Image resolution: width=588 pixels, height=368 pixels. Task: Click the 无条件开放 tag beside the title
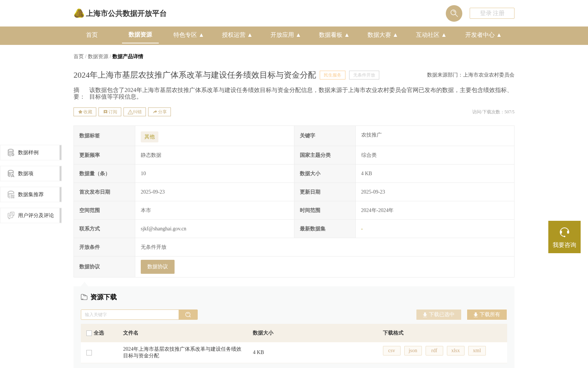[364, 75]
